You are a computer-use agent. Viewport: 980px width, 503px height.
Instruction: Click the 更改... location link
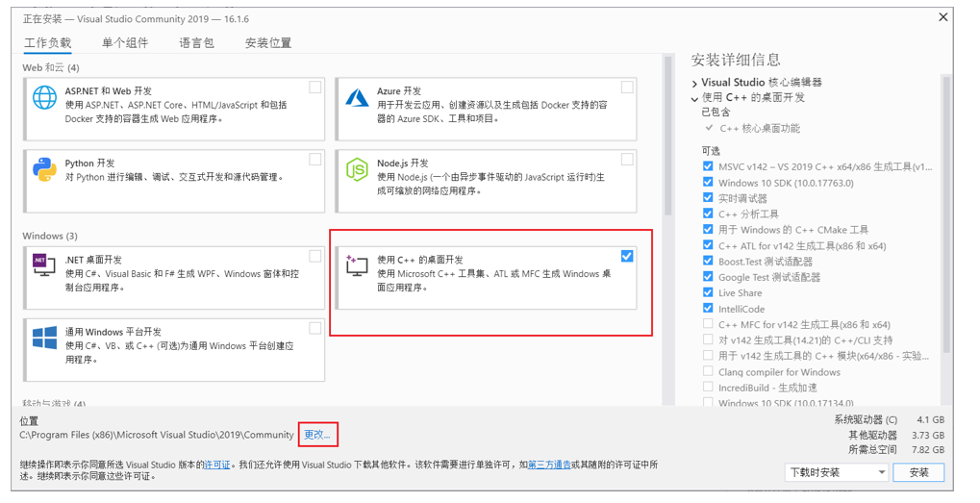click(x=316, y=435)
